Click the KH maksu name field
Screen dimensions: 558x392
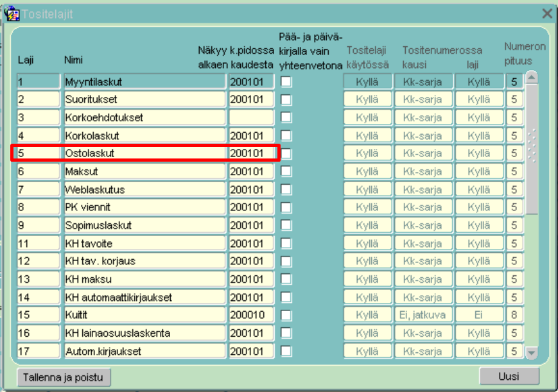(145, 279)
